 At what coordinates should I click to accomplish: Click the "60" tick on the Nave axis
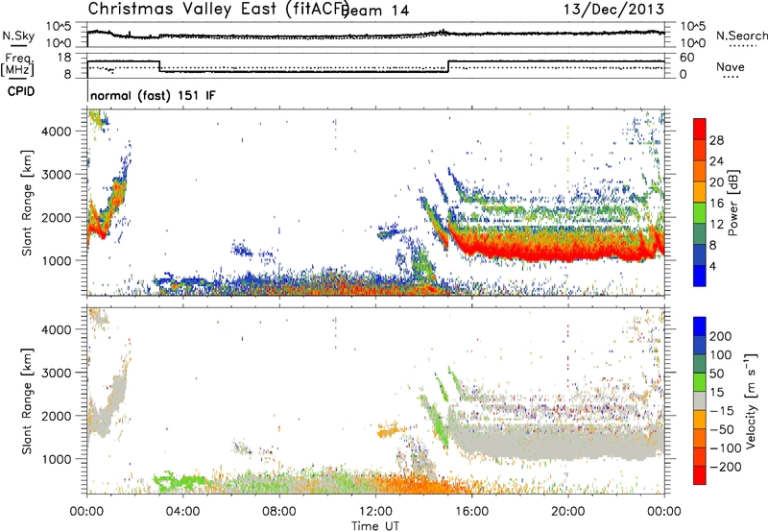click(x=687, y=58)
